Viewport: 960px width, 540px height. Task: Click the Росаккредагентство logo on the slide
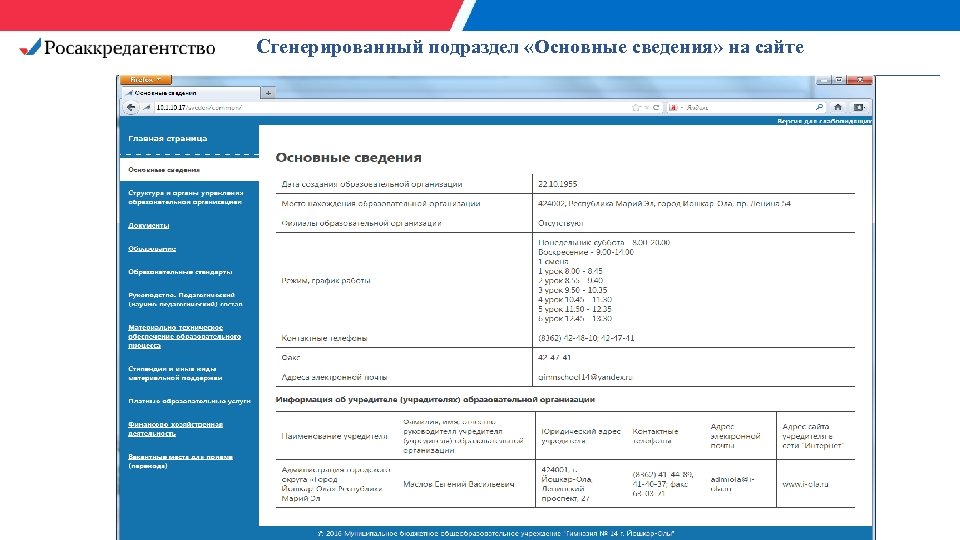[118, 47]
